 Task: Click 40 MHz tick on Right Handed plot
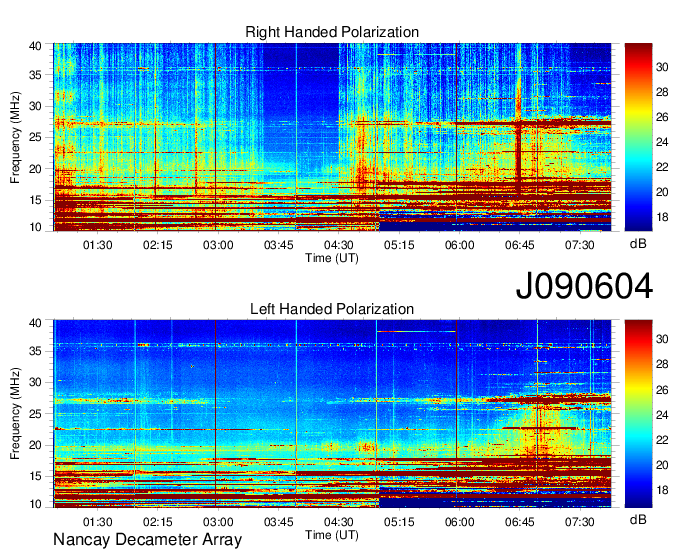coord(36,46)
